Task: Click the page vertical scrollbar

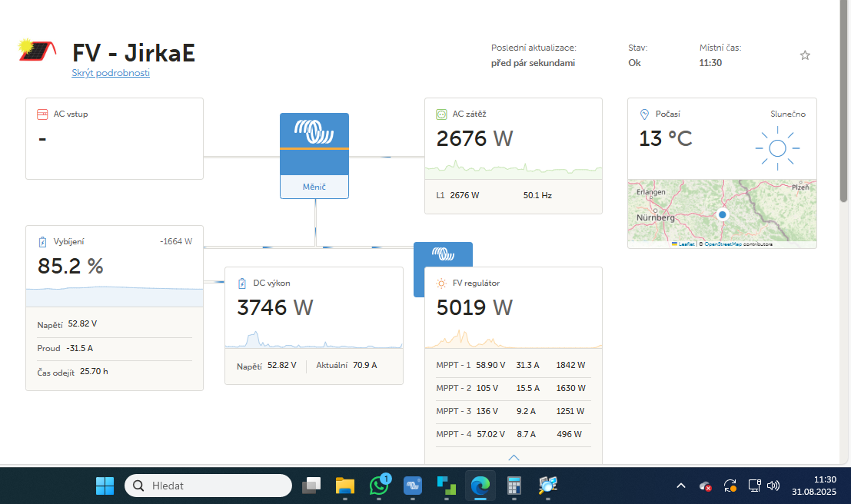Action: coord(844,154)
